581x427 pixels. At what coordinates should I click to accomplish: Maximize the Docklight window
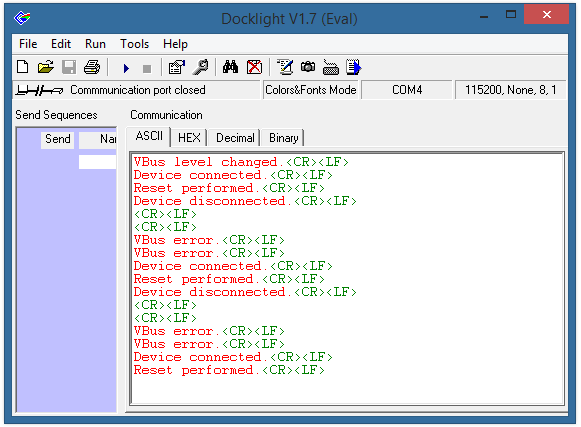click(511, 15)
